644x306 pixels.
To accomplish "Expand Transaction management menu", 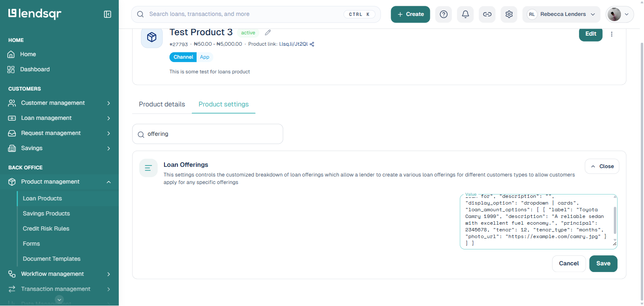I will pyautogui.click(x=59, y=289).
